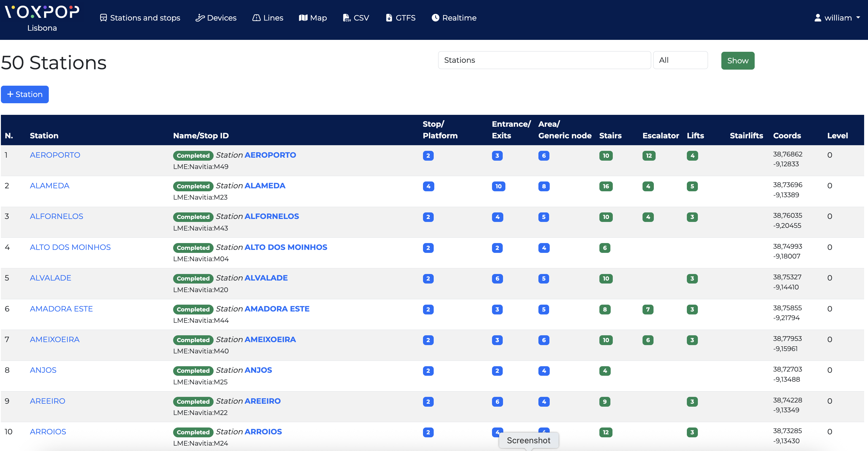This screenshot has width=868, height=451.
Task: Click the Voxpop logo
Action: pyautogui.click(x=42, y=12)
